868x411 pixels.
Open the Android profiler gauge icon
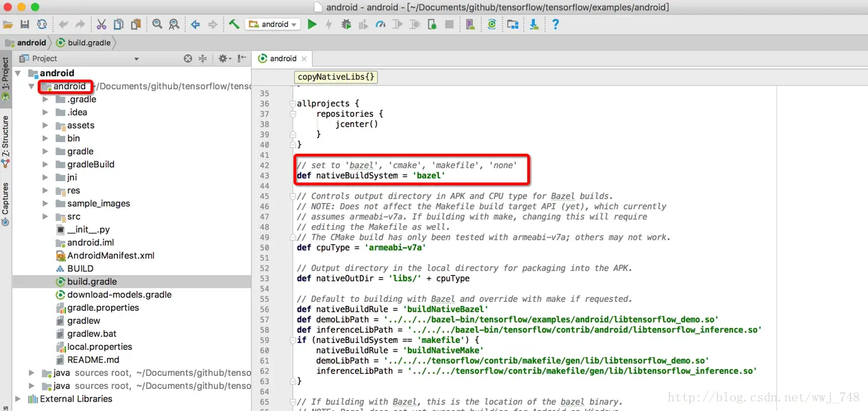tap(381, 25)
